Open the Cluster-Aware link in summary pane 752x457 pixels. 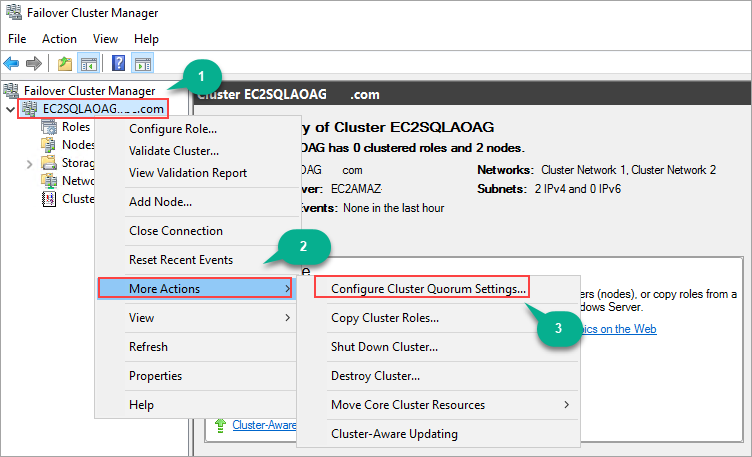264,425
